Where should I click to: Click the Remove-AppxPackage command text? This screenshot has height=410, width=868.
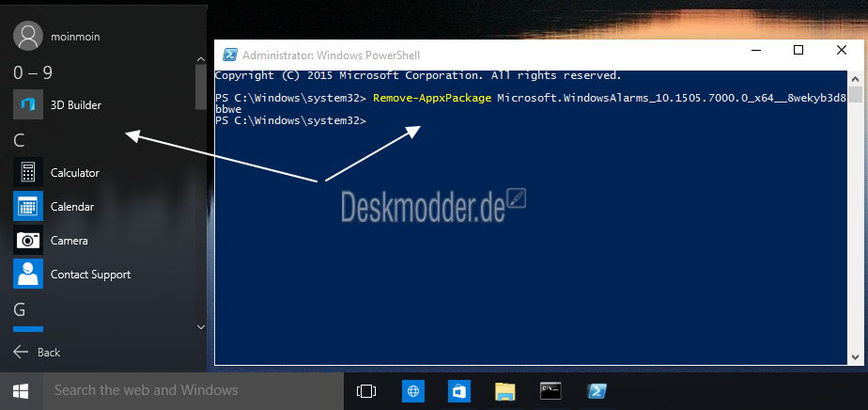[432, 99]
